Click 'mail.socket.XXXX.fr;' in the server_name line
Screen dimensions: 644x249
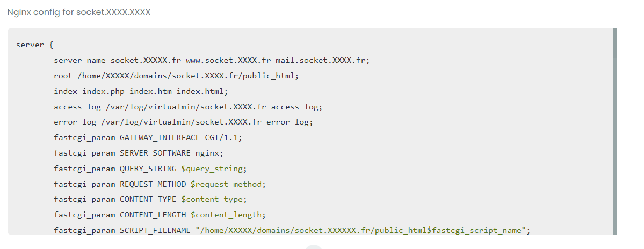pos(323,60)
